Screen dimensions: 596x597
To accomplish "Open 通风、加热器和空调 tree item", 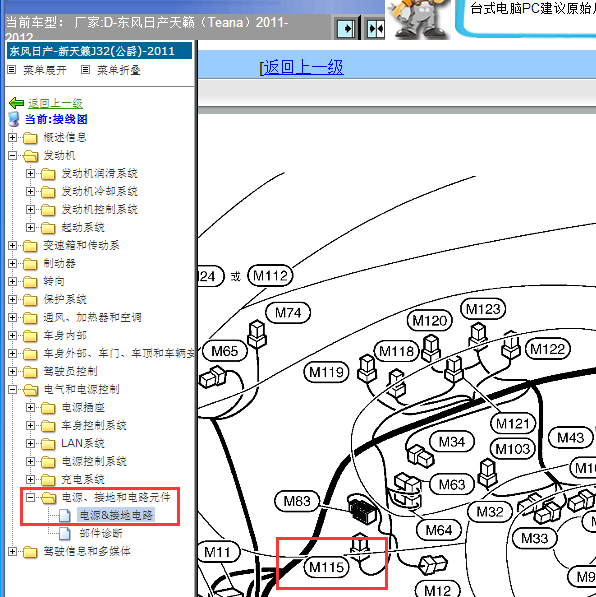I will coord(92,318).
